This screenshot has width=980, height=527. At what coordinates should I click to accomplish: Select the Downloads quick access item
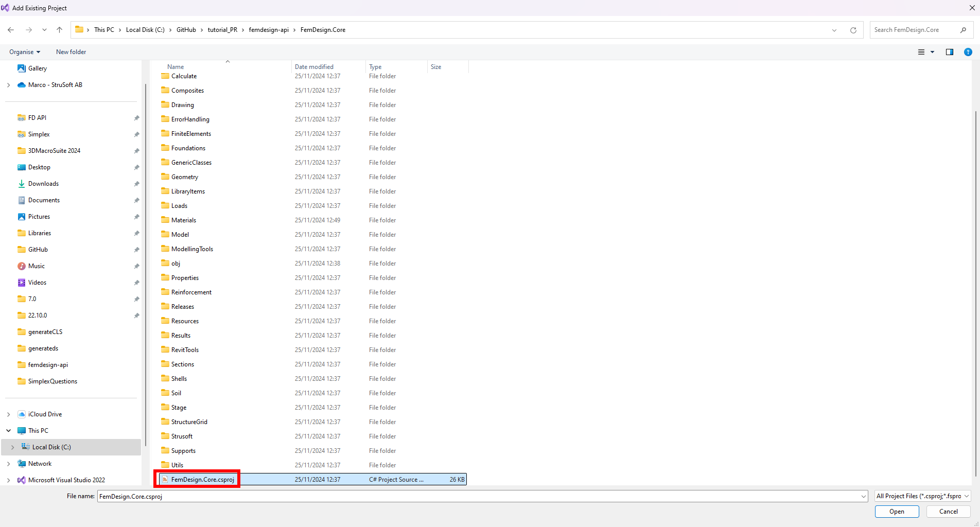click(x=43, y=184)
